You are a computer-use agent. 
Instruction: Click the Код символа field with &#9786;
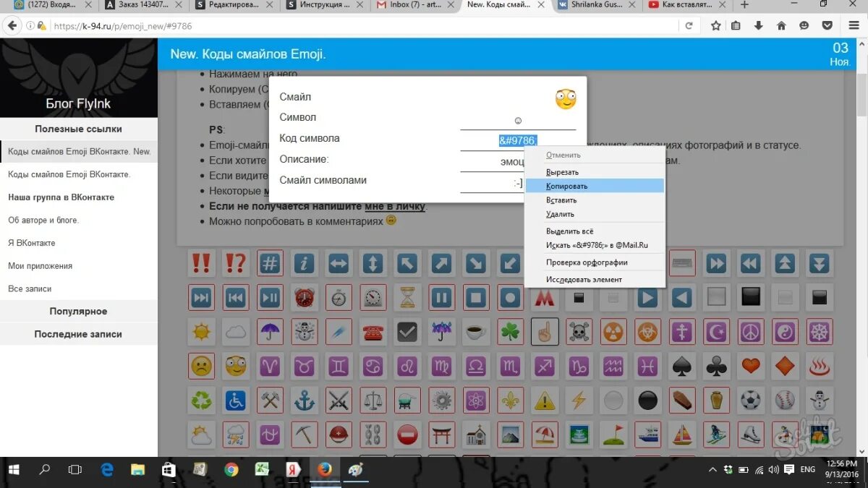click(518, 140)
